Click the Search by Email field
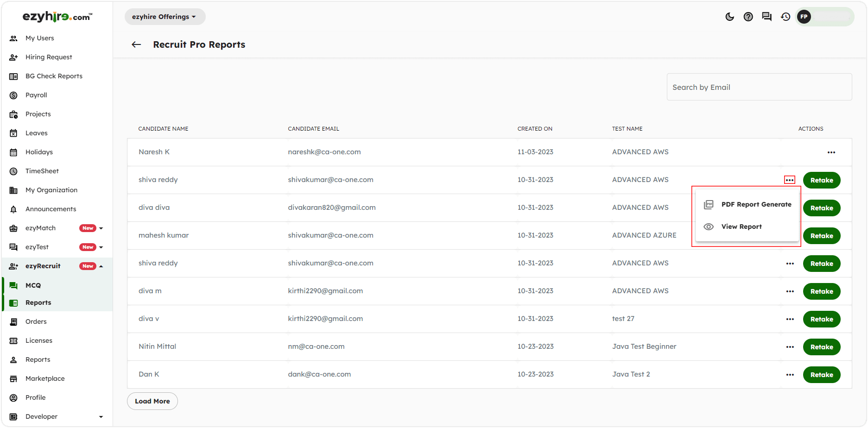This screenshot has width=868, height=428. point(759,87)
